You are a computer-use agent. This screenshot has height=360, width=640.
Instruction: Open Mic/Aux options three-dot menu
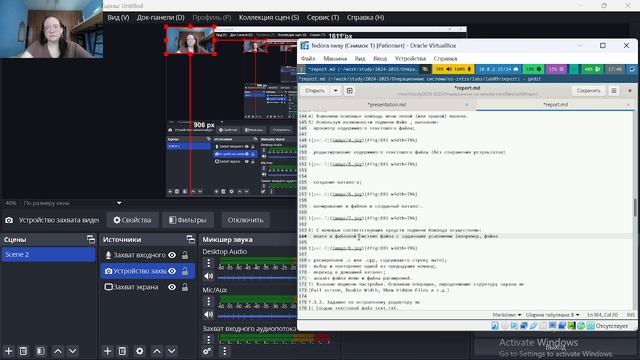pyautogui.click(x=209, y=301)
